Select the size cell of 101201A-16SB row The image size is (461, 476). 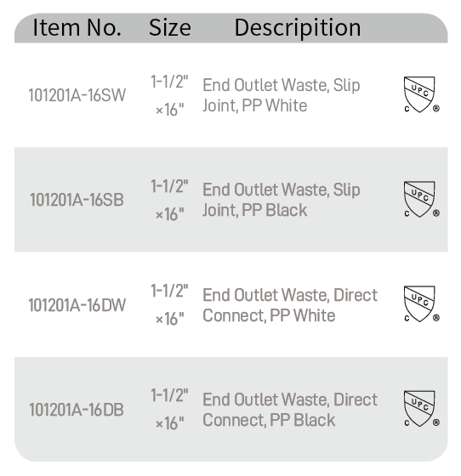(169, 201)
